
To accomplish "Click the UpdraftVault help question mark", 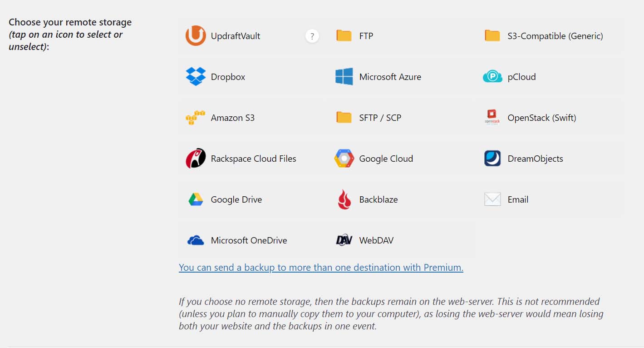I will pos(312,35).
